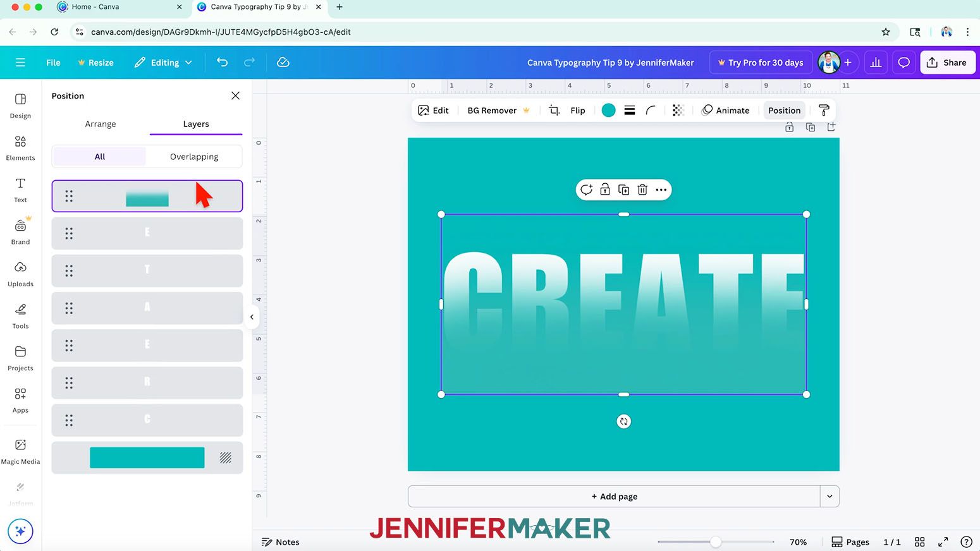The image size is (980, 551).
Task: Undo the last action
Action: pyautogui.click(x=222, y=62)
